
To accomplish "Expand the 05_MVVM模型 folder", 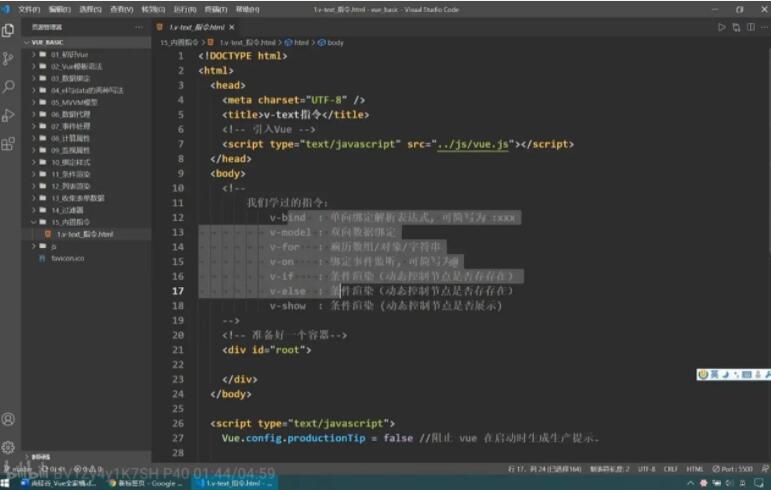I will tap(34, 102).
